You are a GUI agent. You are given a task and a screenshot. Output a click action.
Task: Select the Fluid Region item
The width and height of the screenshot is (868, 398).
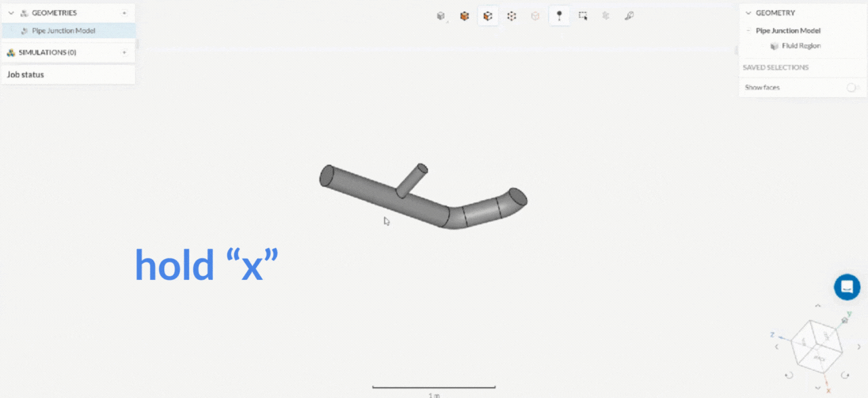800,46
